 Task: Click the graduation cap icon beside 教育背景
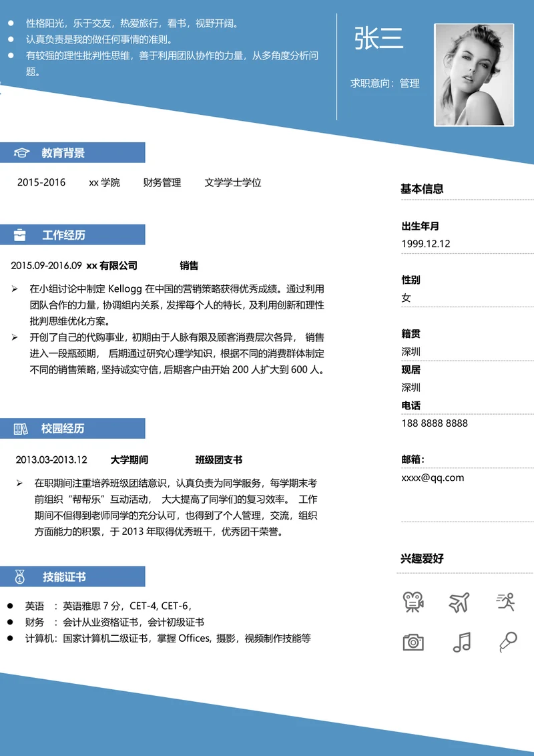tap(22, 153)
